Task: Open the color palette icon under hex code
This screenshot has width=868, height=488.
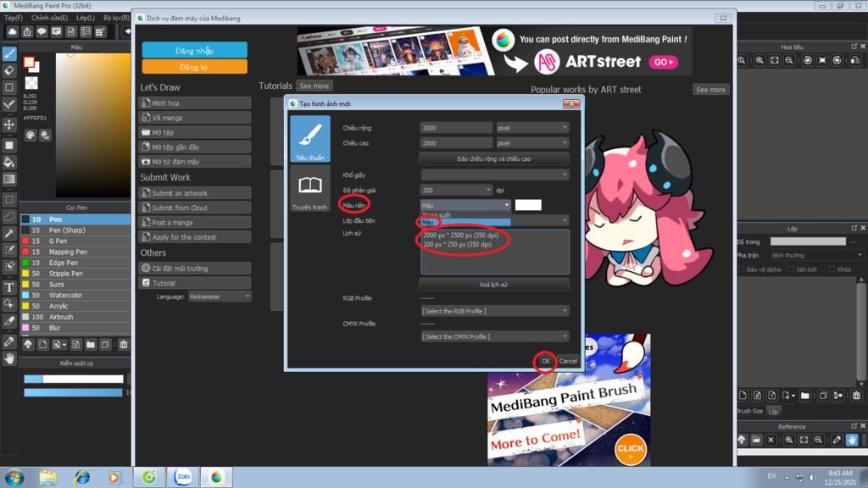Action: tap(31, 135)
